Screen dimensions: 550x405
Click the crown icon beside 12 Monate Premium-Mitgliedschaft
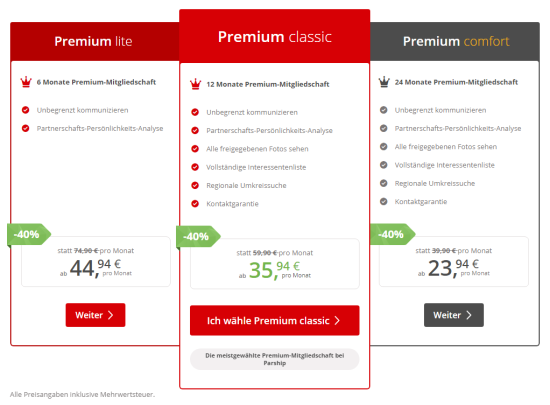pyautogui.click(x=195, y=84)
